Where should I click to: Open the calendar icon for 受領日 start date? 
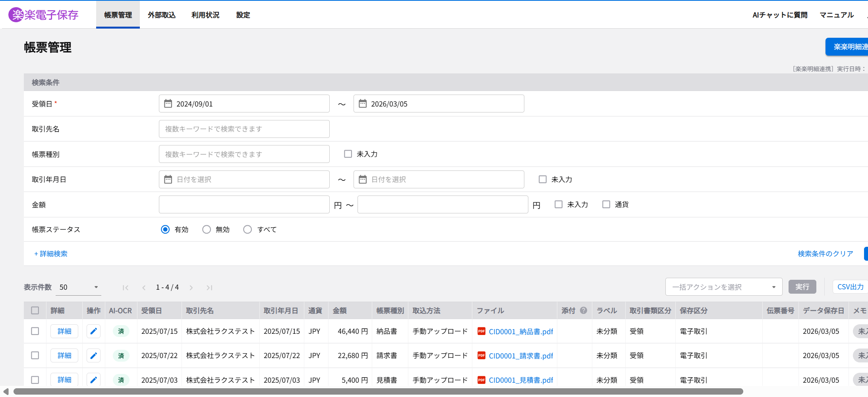pos(168,104)
